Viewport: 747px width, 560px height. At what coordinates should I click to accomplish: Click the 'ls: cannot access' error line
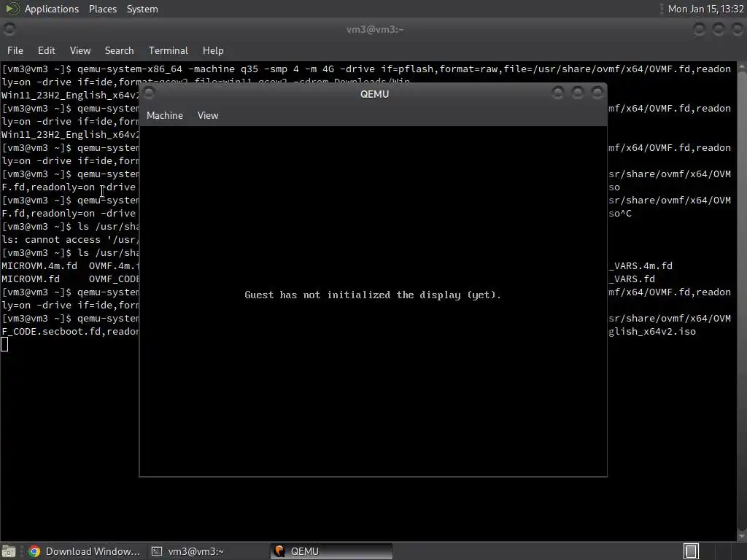click(x=70, y=239)
